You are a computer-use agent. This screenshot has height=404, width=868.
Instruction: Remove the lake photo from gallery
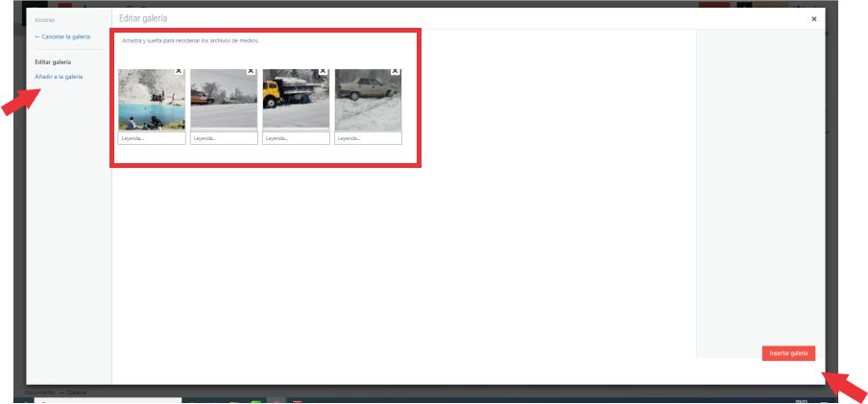179,71
